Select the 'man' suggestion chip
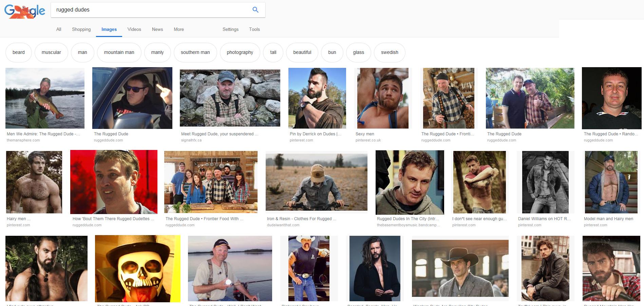This screenshot has width=644, height=306. pos(82,52)
